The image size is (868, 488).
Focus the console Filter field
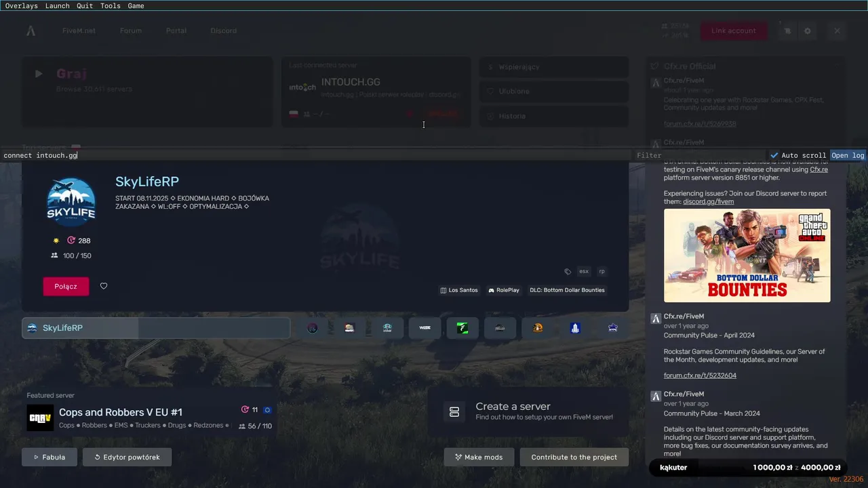pos(701,155)
